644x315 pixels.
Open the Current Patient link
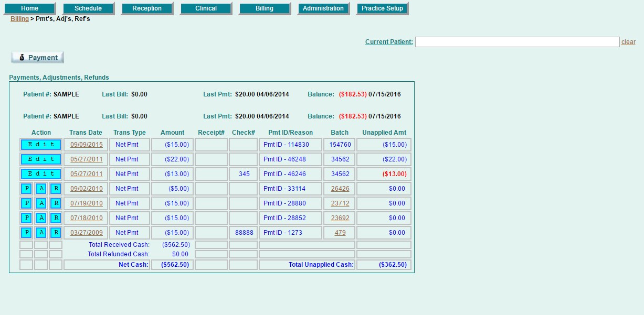click(389, 42)
